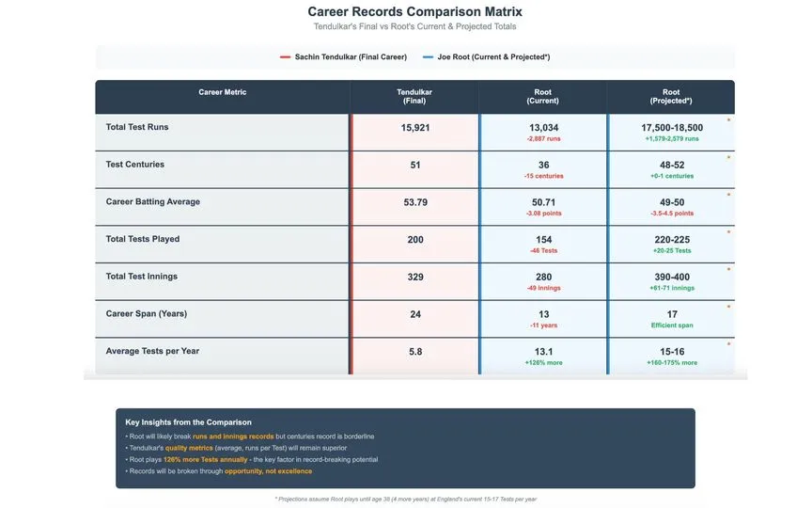Click the '+0-1 centuries' note

(672, 176)
